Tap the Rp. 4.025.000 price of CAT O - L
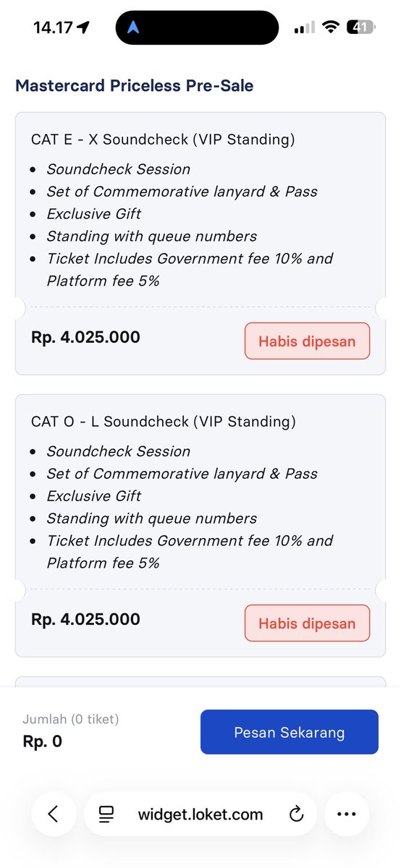401x868 pixels. 85,619
